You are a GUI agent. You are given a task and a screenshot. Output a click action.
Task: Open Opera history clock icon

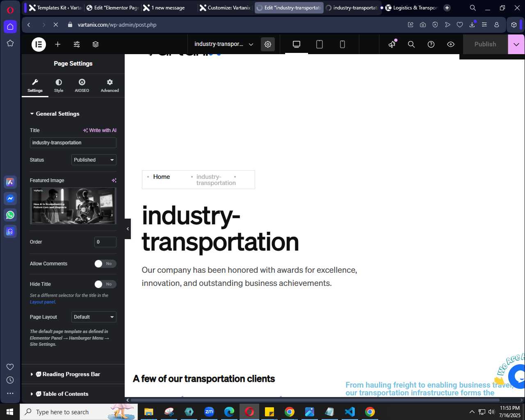(10, 380)
